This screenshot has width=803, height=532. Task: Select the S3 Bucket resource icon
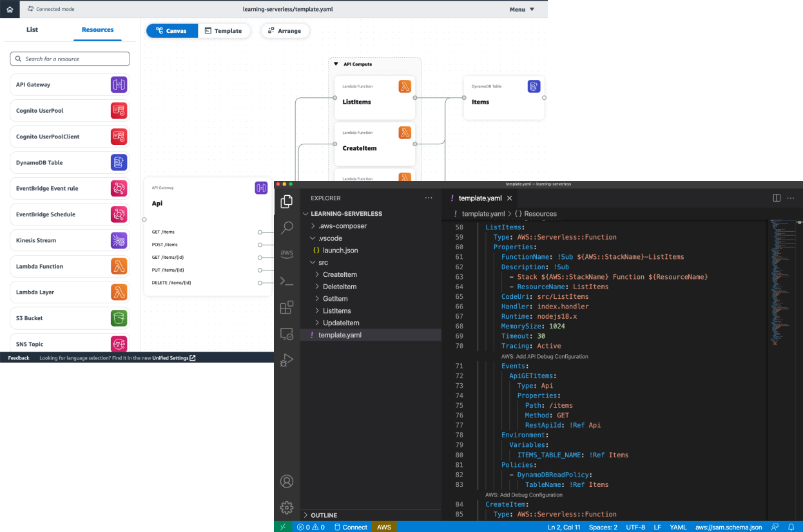119,318
